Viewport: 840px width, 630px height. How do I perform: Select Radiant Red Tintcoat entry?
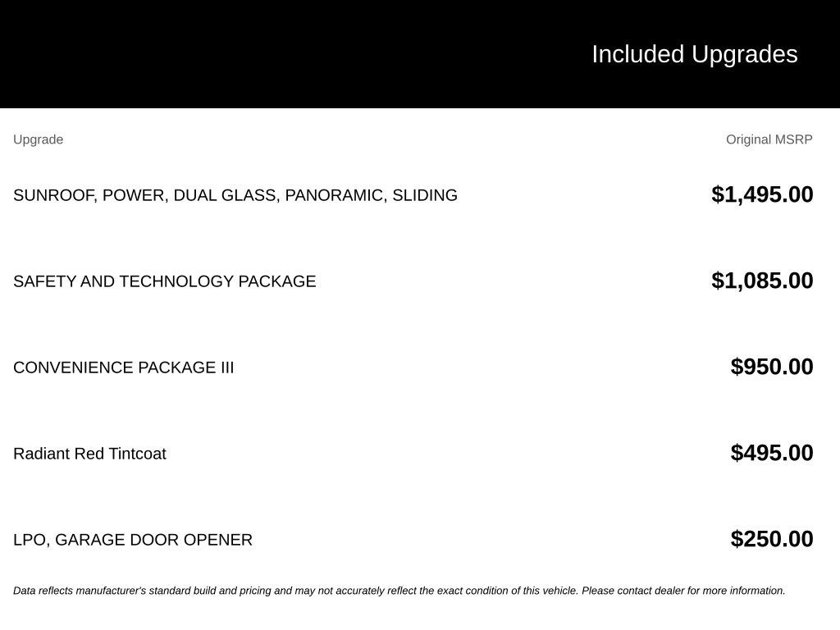[89, 454]
